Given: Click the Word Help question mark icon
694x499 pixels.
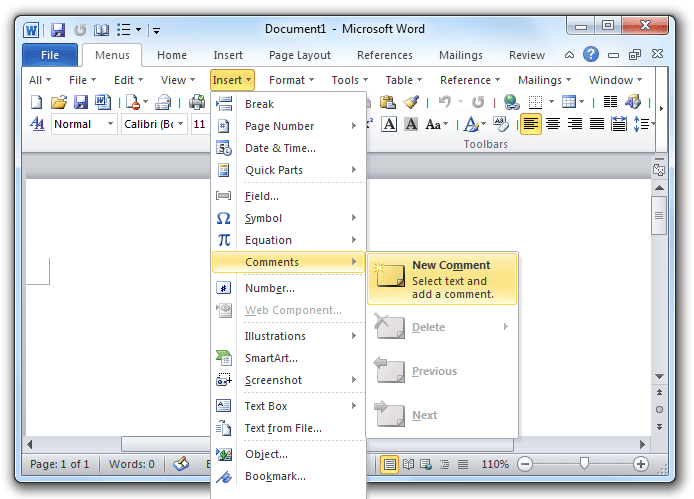Looking at the screenshot, I should (x=591, y=54).
